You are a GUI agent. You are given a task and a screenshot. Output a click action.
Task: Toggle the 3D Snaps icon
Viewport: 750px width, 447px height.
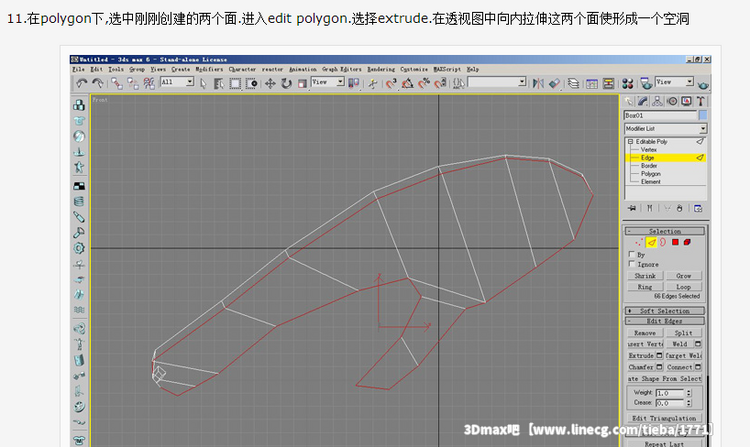(x=391, y=84)
